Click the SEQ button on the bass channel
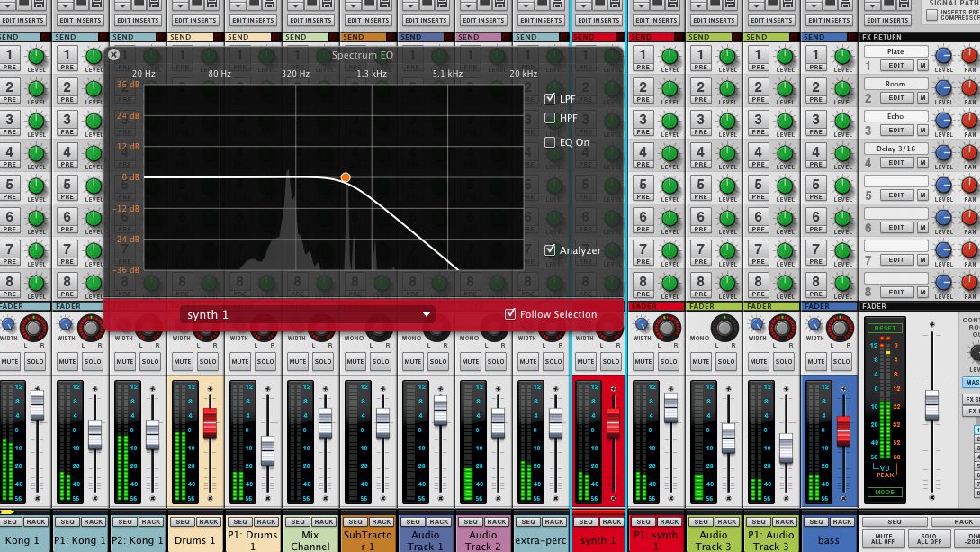 pos(815,521)
